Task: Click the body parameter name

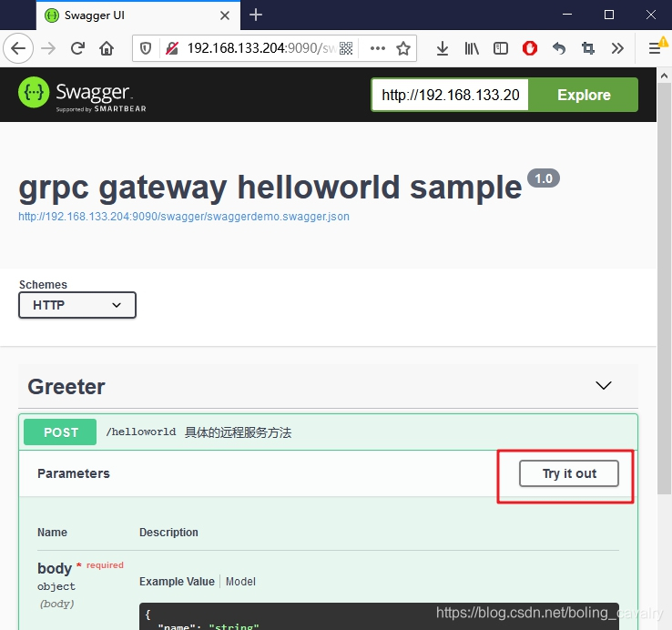Action: click(x=55, y=568)
